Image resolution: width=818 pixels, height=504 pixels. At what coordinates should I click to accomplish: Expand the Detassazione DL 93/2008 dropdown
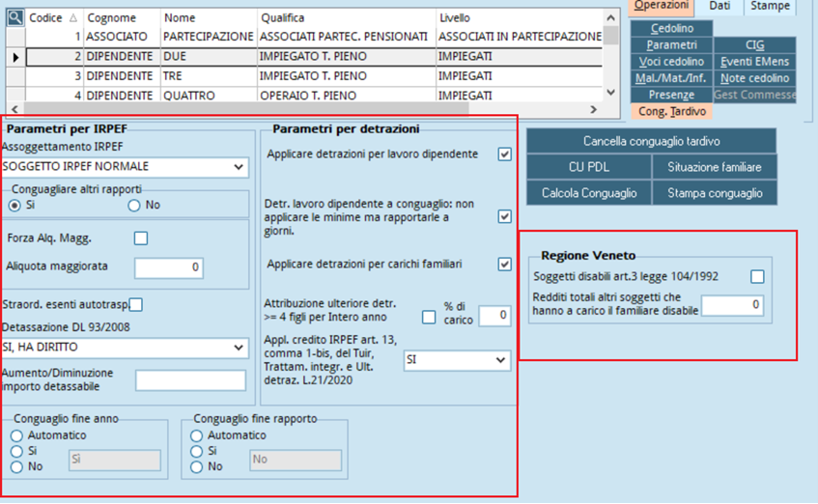pyautogui.click(x=239, y=348)
